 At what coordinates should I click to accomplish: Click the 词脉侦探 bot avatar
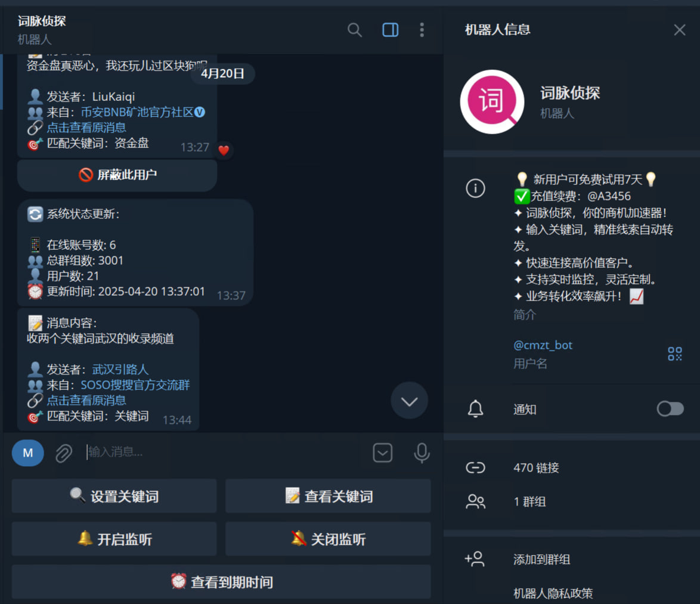click(x=492, y=102)
